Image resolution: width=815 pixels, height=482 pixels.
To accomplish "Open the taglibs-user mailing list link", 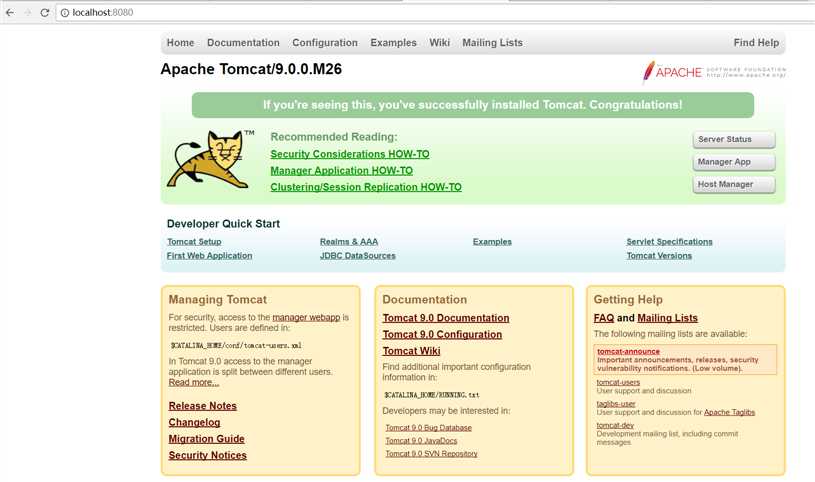I will pos(616,403).
